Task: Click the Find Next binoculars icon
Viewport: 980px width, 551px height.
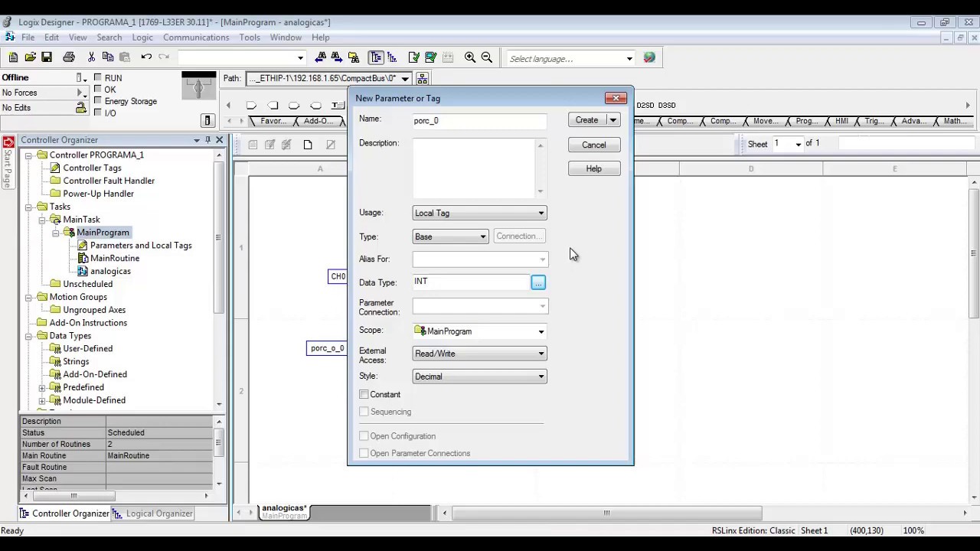Action: pyautogui.click(x=337, y=57)
